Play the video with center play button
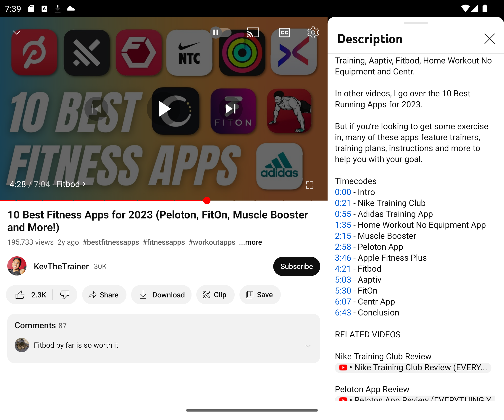 pyautogui.click(x=164, y=109)
